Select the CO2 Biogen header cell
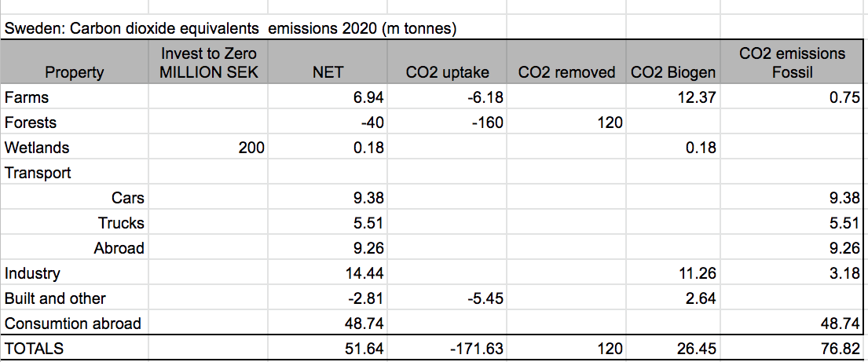The height and width of the screenshot is (362, 868). (x=673, y=72)
